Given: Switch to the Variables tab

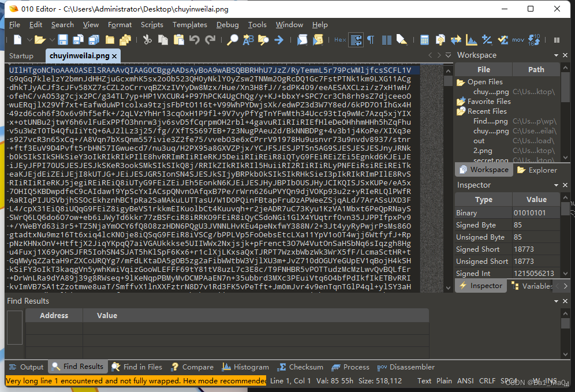Looking at the screenshot, I should [x=532, y=286].
